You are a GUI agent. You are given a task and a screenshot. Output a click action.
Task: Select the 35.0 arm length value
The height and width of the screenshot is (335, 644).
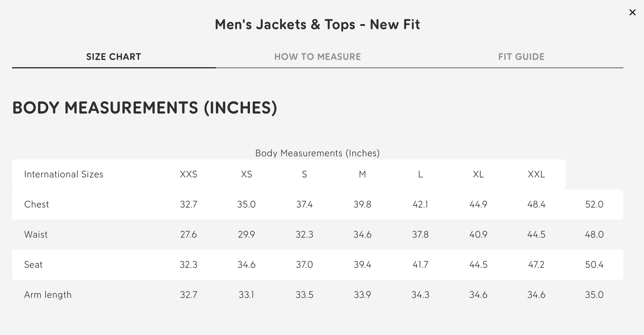594,295
